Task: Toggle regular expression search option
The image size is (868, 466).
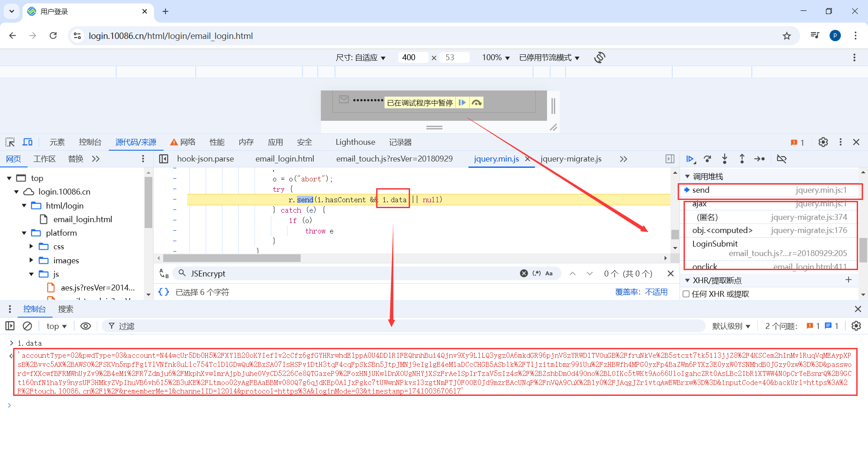Action: click(x=537, y=273)
